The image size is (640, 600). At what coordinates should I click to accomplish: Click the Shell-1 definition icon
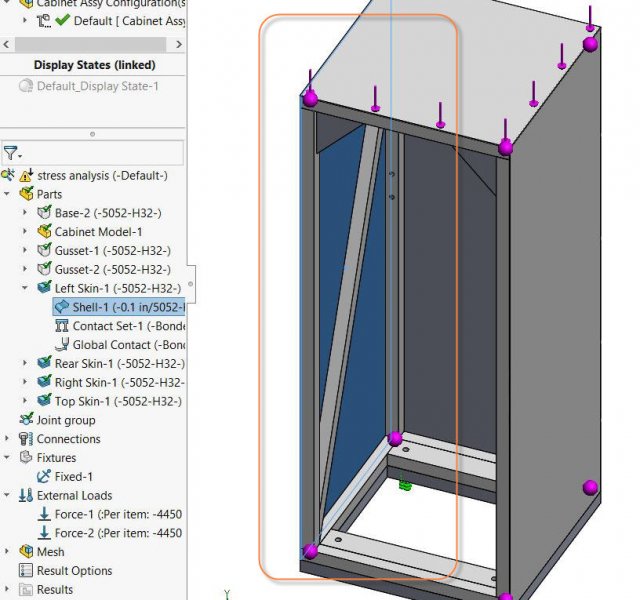click(x=62, y=307)
